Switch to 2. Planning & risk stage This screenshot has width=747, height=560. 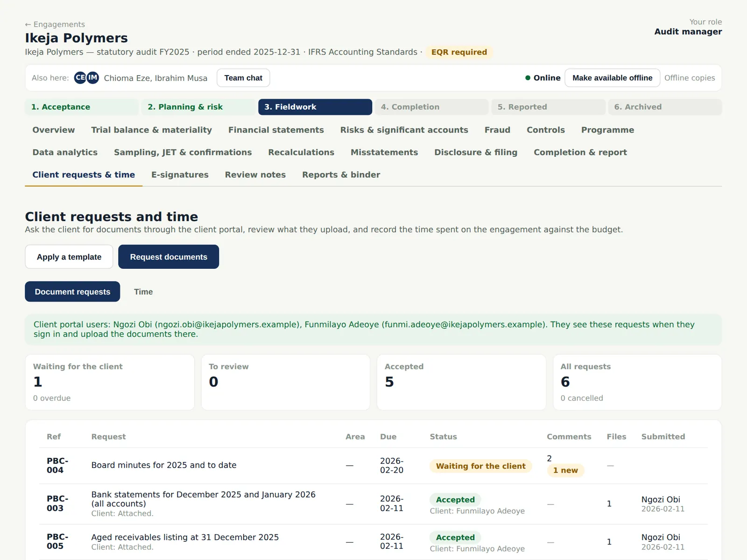[x=198, y=107]
